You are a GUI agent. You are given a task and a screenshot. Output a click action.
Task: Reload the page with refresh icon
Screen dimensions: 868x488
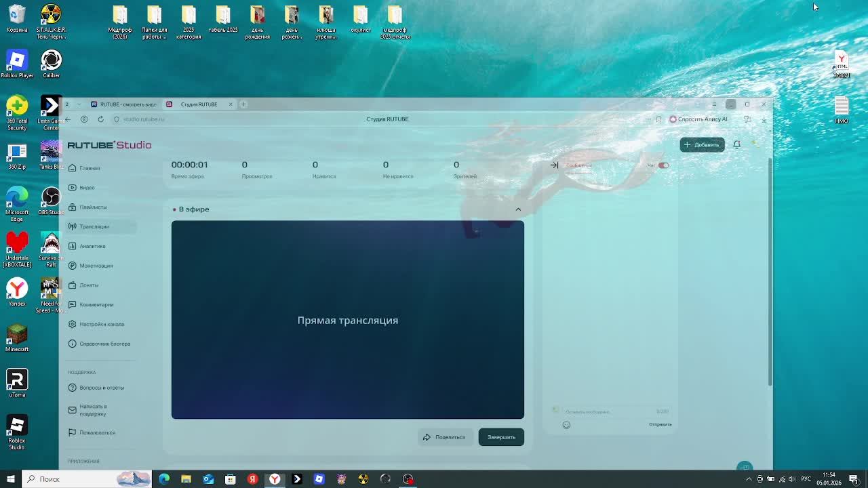point(100,119)
